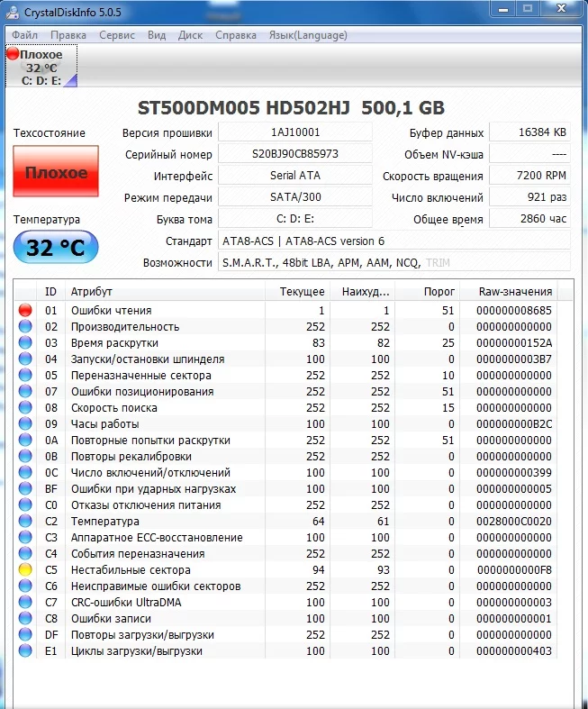Open the Файл menu

[24, 35]
